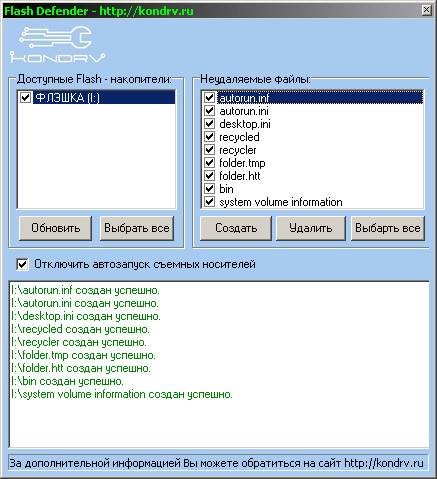Click the KONDRV wrench logo
437x479 pixels.
[57, 44]
